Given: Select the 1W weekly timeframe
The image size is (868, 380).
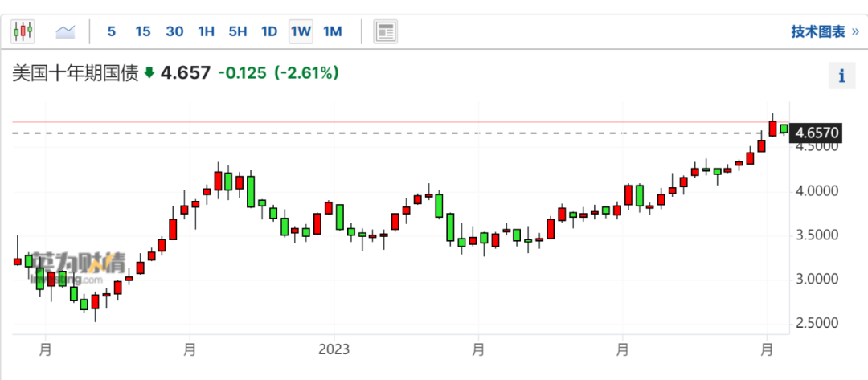Looking at the screenshot, I should [301, 31].
